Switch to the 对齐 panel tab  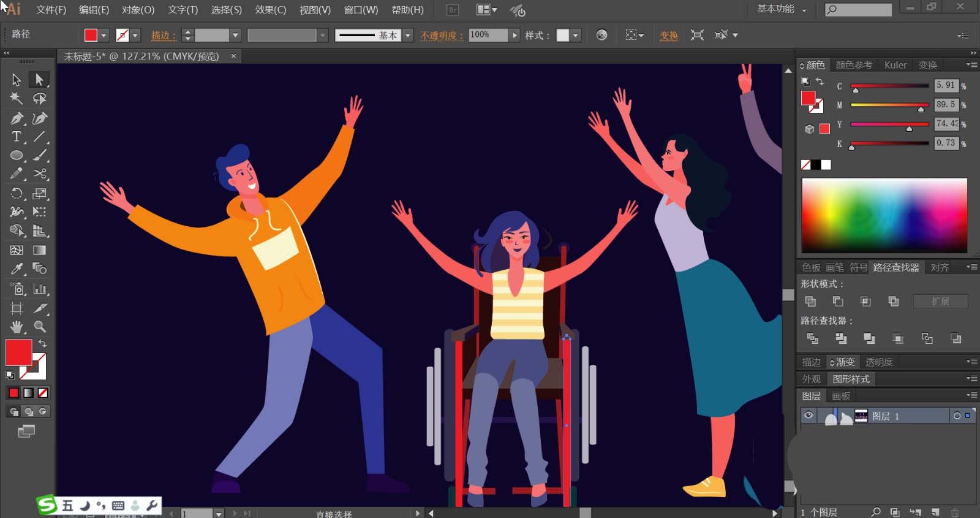coord(940,267)
